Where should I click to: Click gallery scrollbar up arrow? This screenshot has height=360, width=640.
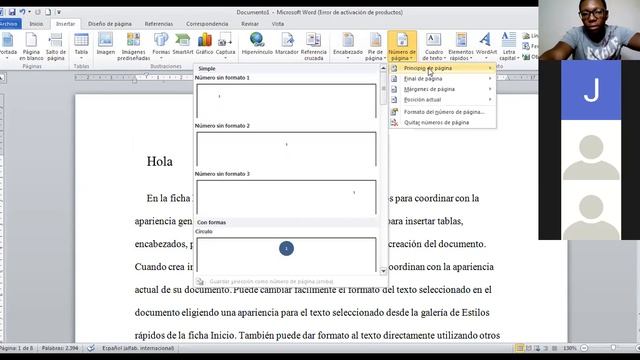(x=383, y=68)
